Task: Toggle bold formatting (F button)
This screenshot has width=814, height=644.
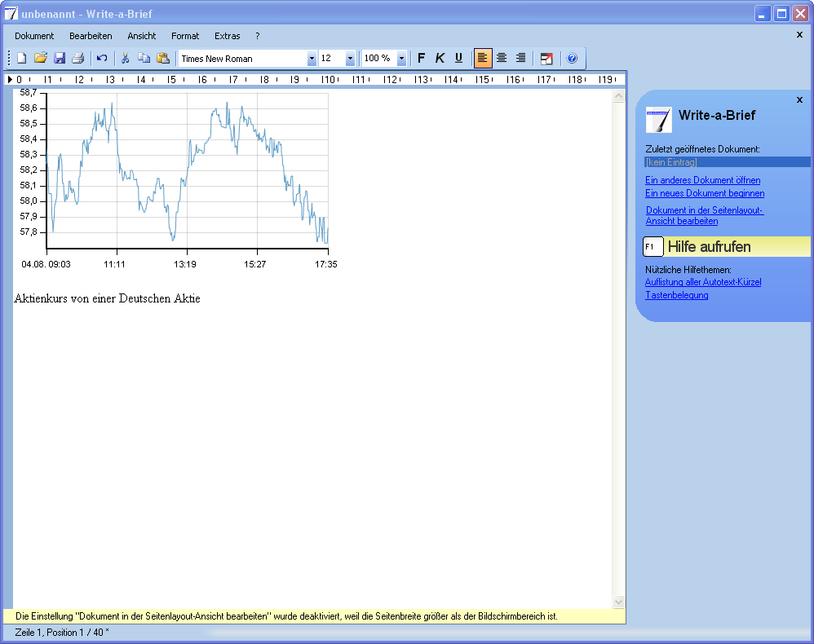Action: click(x=422, y=58)
